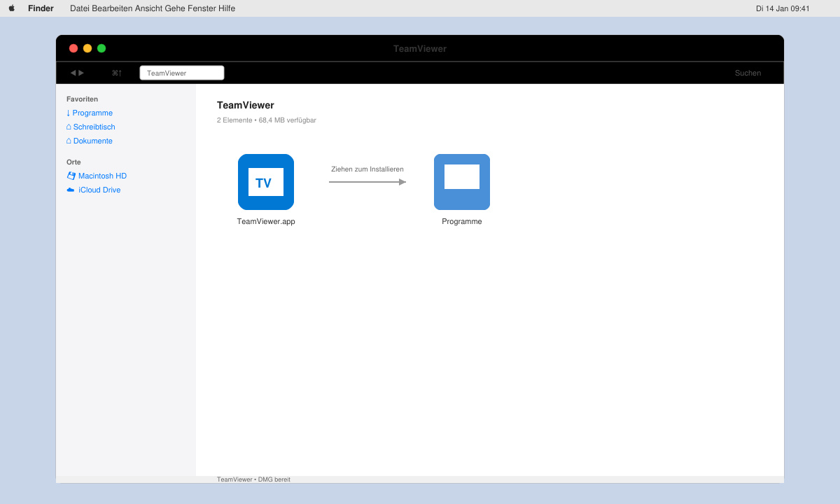Open the Fenster menu
Screen dimensions: 840x504
[x=202, y=8]
